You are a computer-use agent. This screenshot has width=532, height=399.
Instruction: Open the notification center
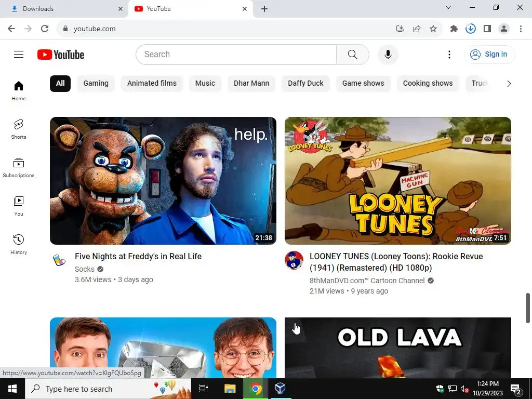tap(516, 389)
